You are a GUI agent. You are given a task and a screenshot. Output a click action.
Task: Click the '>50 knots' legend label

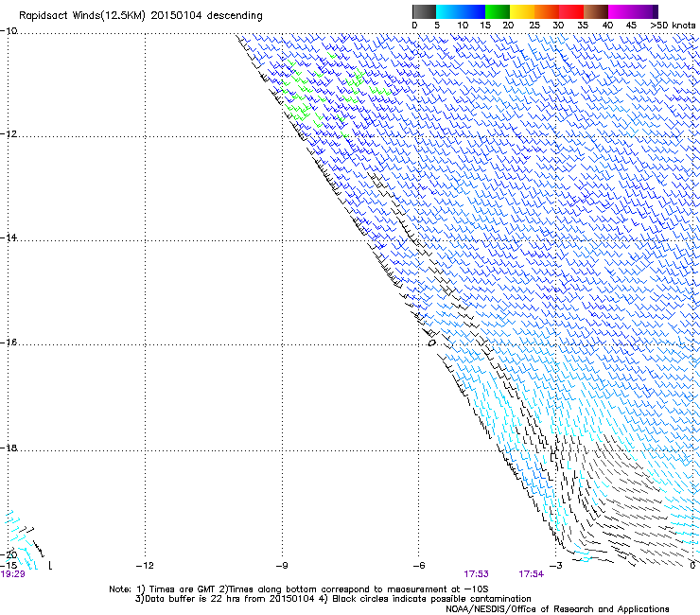pos(673,26)
